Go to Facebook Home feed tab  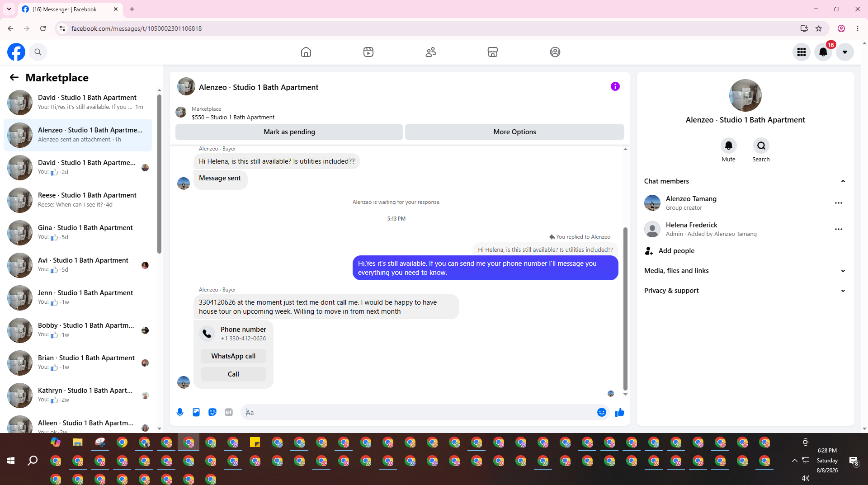pos(306,52)
